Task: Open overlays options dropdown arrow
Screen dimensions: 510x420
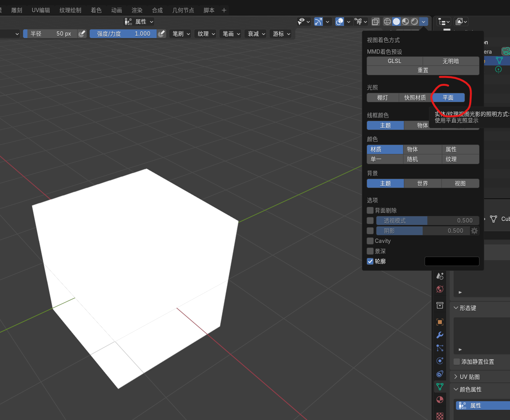Action: tap(348, 22)
